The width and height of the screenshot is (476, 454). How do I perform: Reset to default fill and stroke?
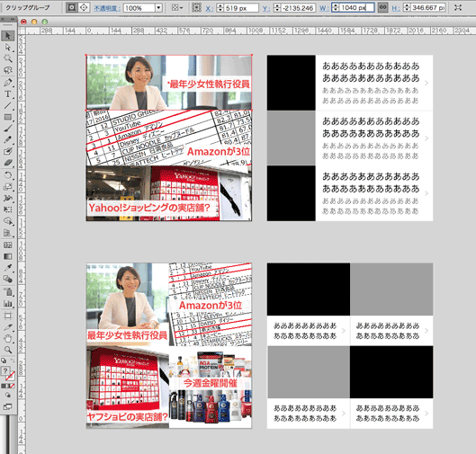4,361
